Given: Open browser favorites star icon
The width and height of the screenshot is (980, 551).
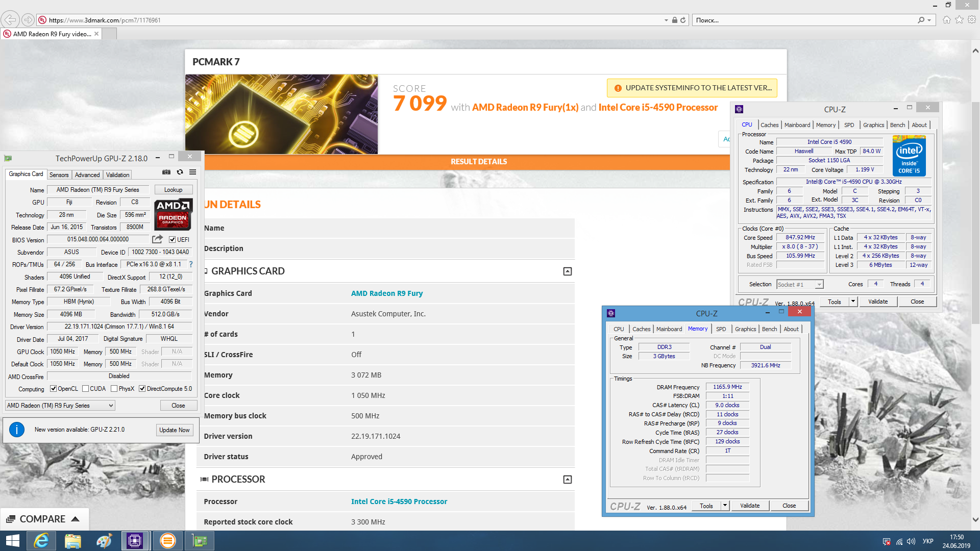Looking at the screenshot, I should tap(960, 20).
